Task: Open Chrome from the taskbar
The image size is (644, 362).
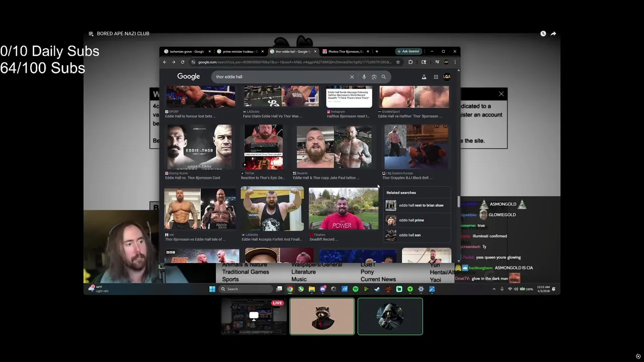Action: [x=290, y=289]
